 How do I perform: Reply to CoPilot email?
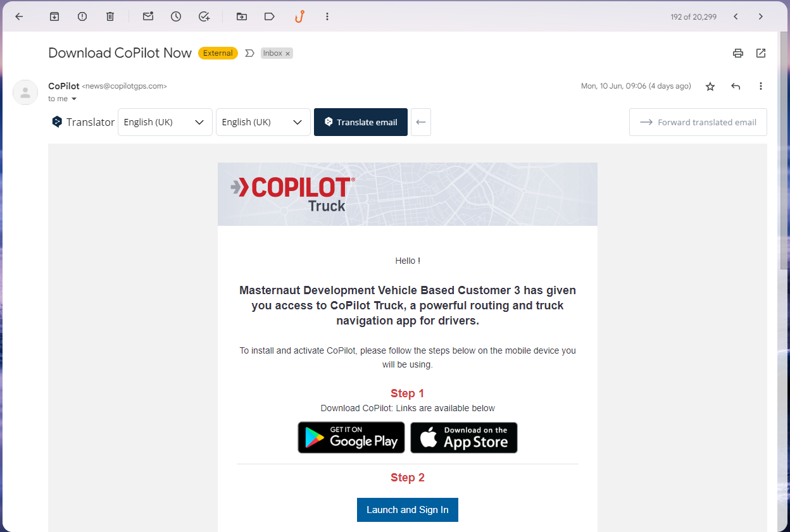(736, 86)
